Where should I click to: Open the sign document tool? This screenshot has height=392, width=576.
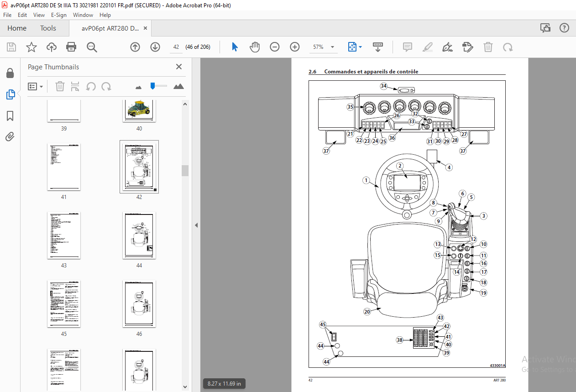point(448,47)
